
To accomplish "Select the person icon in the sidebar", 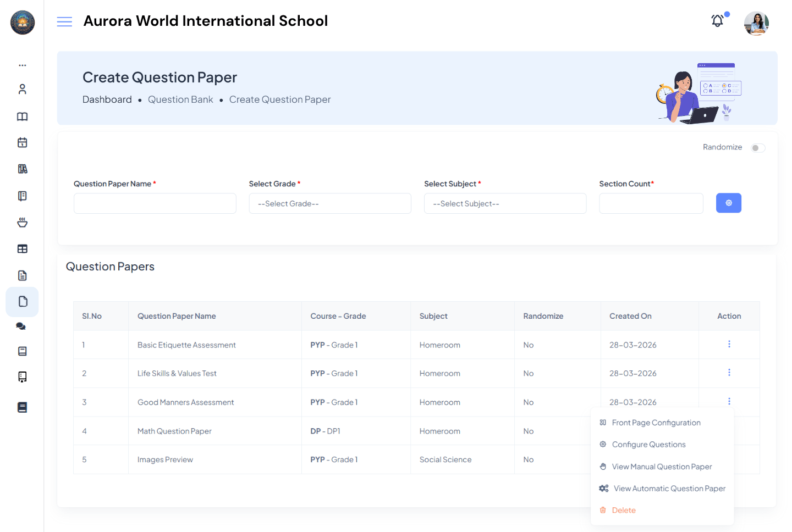I will 22,89.
